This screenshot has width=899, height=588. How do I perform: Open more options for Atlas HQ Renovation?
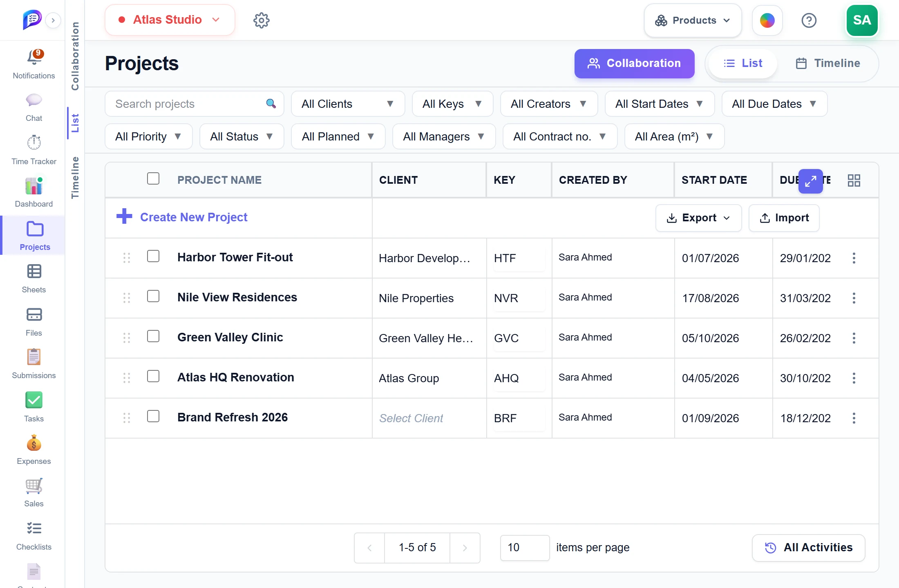(854, 378)
